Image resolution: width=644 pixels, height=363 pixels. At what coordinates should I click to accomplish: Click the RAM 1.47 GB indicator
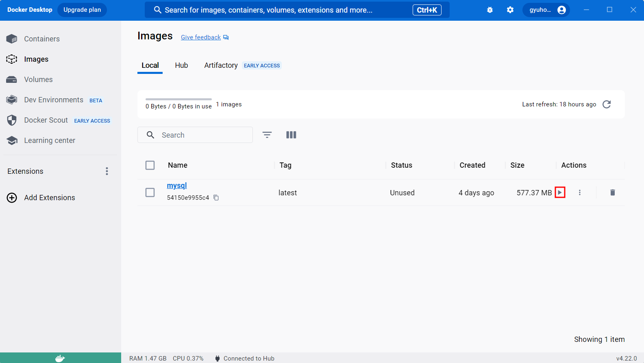(x=148, y=359)
